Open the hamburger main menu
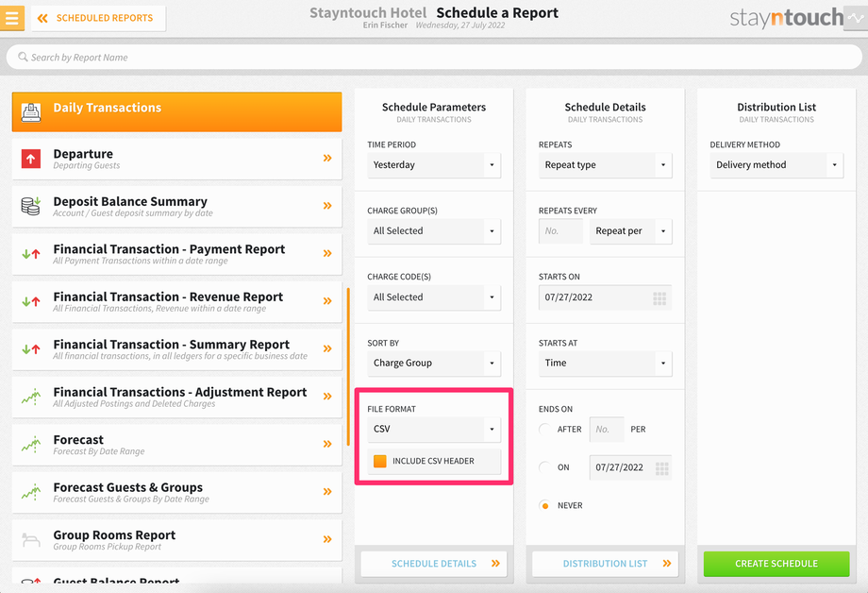 [x=11, y=18]
